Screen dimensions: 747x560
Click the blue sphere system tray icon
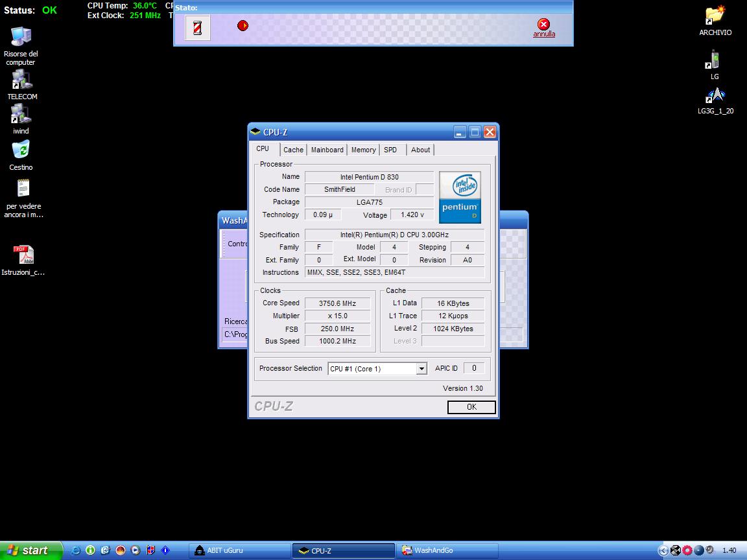[699, 550]
